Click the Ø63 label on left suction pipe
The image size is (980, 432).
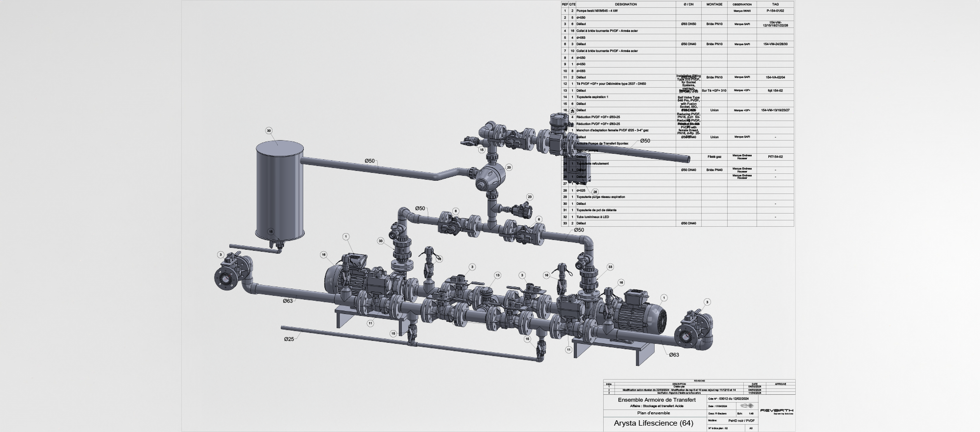[x=288, y=301]
